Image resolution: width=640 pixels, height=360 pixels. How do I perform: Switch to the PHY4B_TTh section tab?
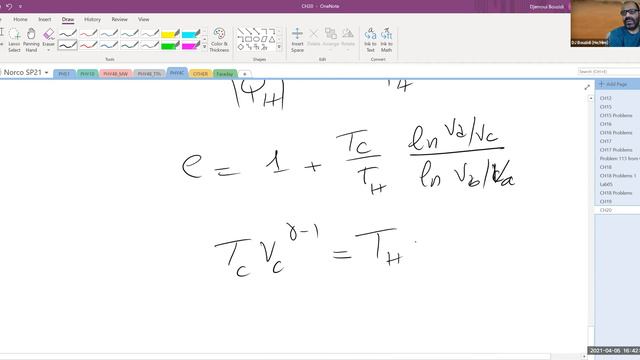149,73
